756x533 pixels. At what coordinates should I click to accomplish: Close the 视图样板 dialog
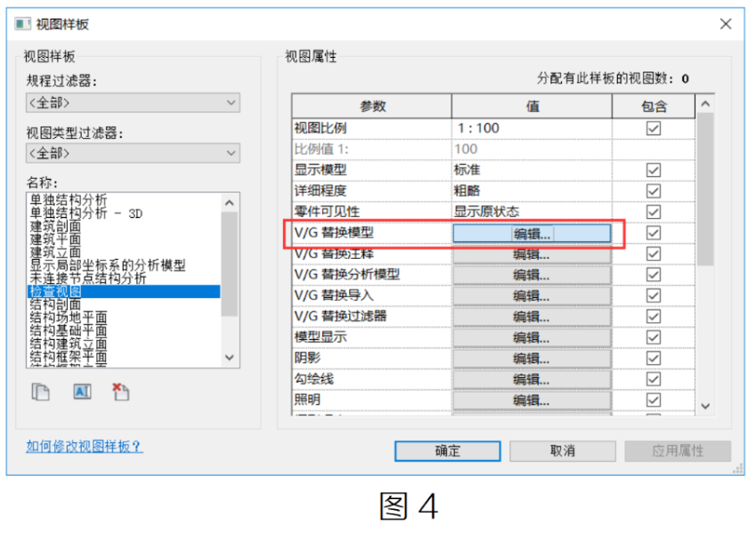(x=726, y=24)
